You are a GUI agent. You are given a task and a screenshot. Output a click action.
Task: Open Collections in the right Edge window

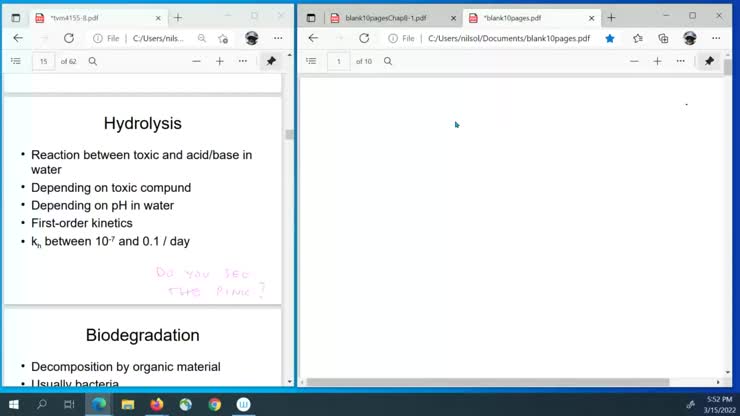point(663,38)
